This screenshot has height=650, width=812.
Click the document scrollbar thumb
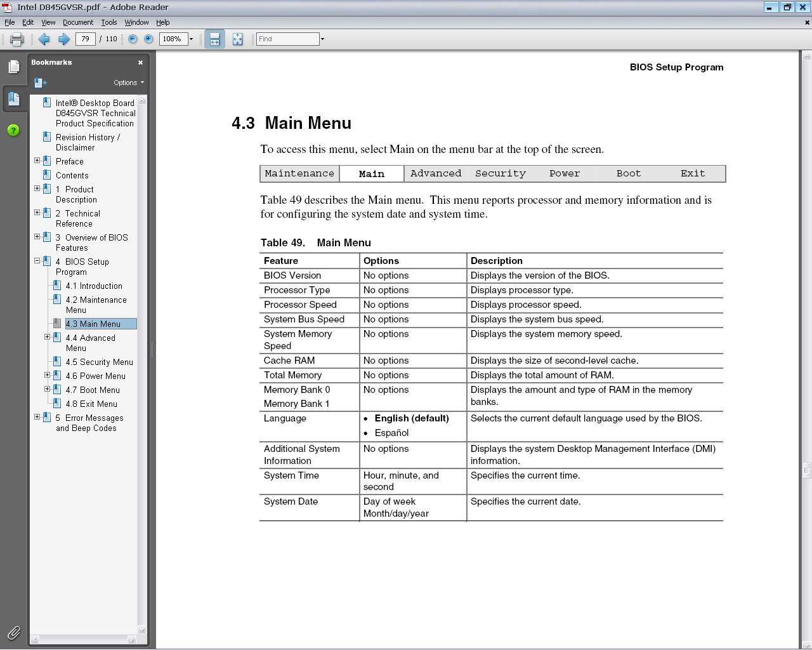coord(806,470)
